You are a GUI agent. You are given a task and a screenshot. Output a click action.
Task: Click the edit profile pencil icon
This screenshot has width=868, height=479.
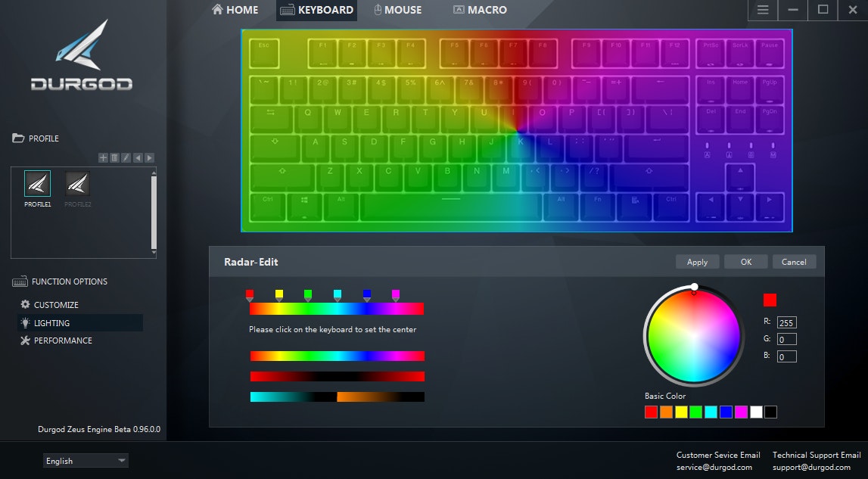pyautogui.click(x=126, y=157)
